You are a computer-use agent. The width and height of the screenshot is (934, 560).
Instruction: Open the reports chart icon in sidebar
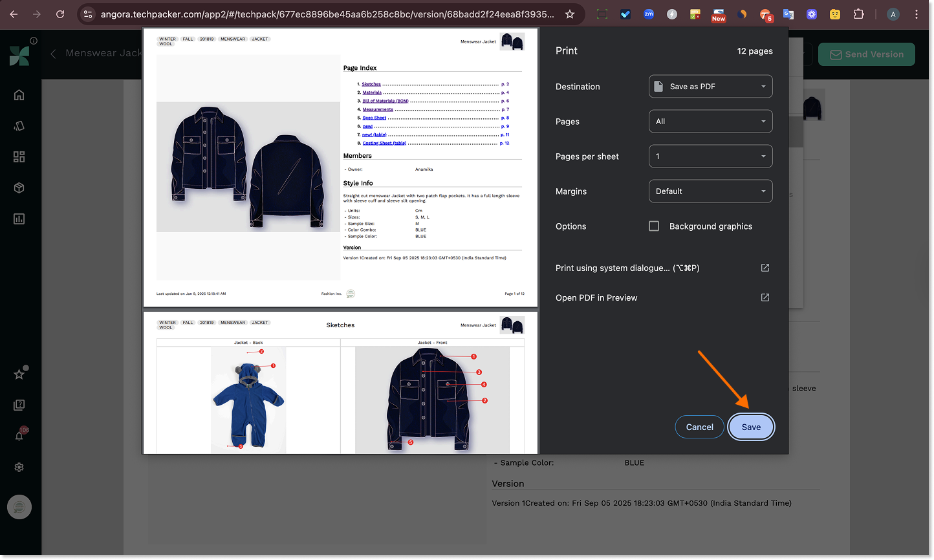click(19, 219)
